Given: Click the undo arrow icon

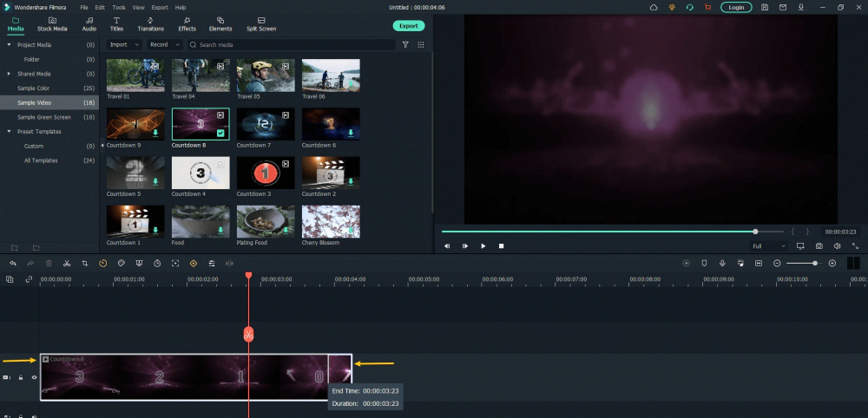Looking at the screenshot, I should coord(12,263).
